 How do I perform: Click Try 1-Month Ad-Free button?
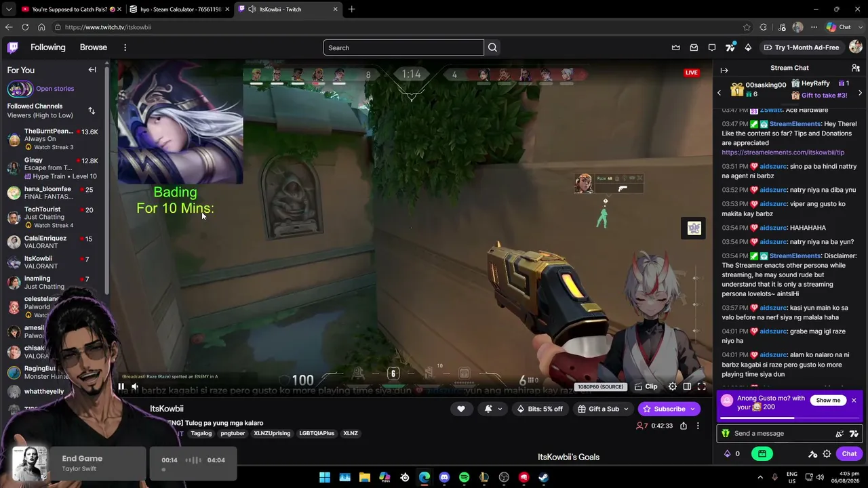(802, 47)
